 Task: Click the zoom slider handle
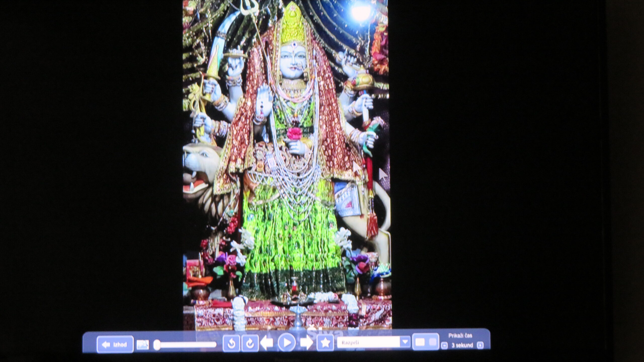click(157, 345)
